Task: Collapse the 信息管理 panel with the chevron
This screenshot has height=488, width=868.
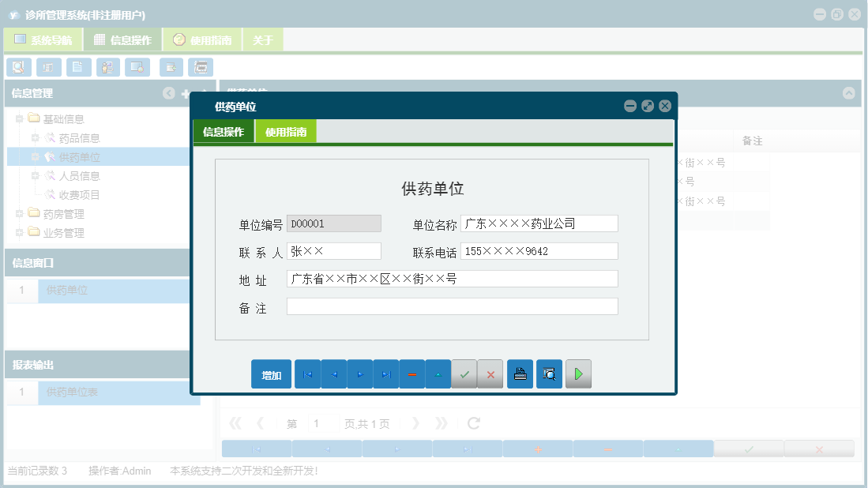Action: point(167,93)
